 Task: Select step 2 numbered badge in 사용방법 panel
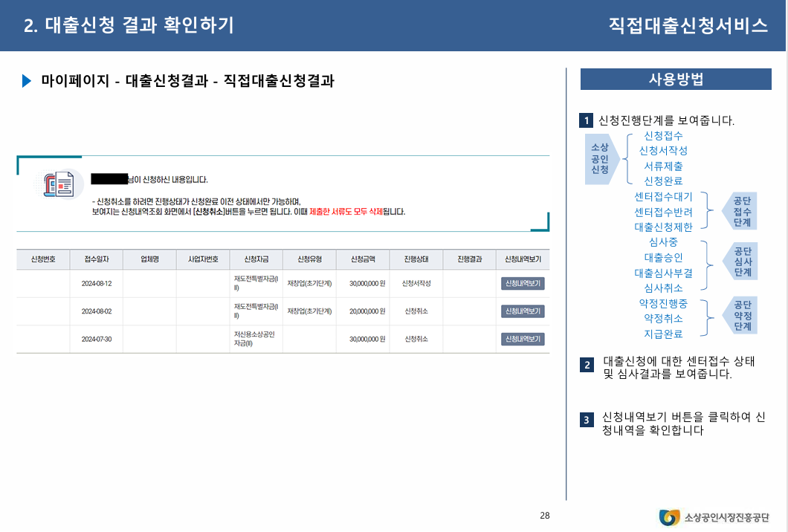pos(588,365)
